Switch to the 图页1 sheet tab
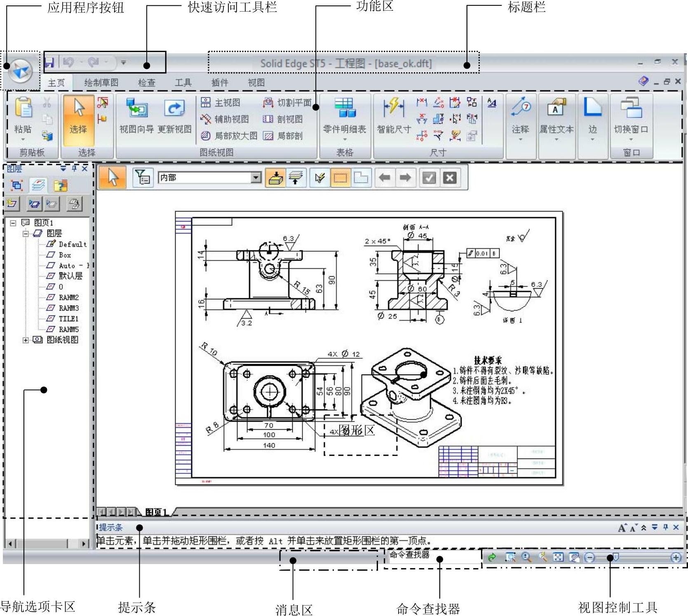The width and height of the screenshot is (688, 616). pyautogui.click(x=156, y=512)
